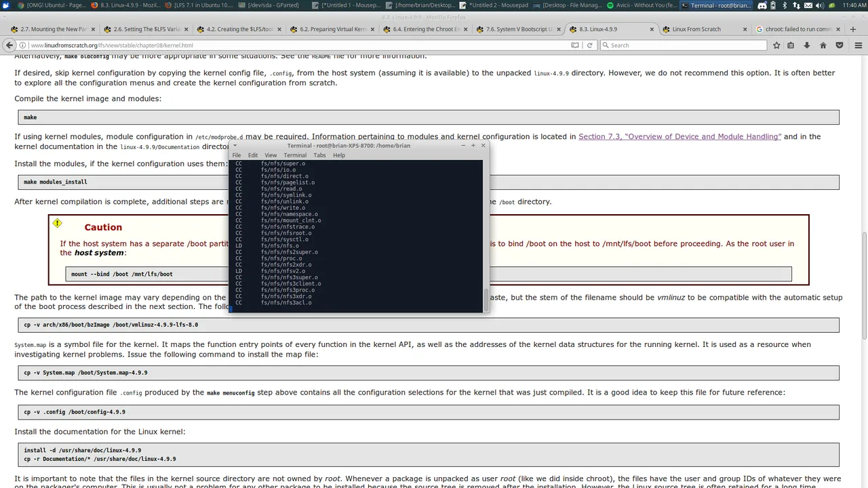Screen dimensions: 868x488
Task: Switch to '/dev/sda - GParted' taskbar window
Action: coord(274,5)
